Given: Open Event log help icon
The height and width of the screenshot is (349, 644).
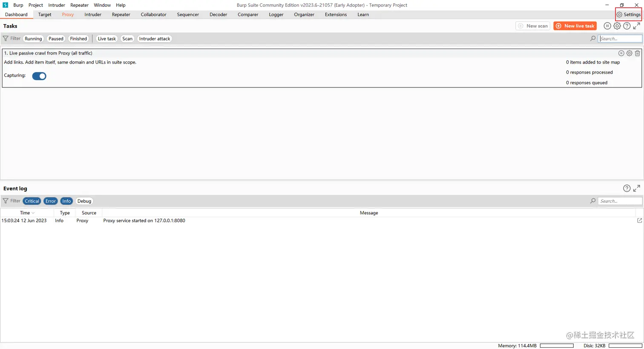Looking at the screenshot, I should click(x=627, y=188).
